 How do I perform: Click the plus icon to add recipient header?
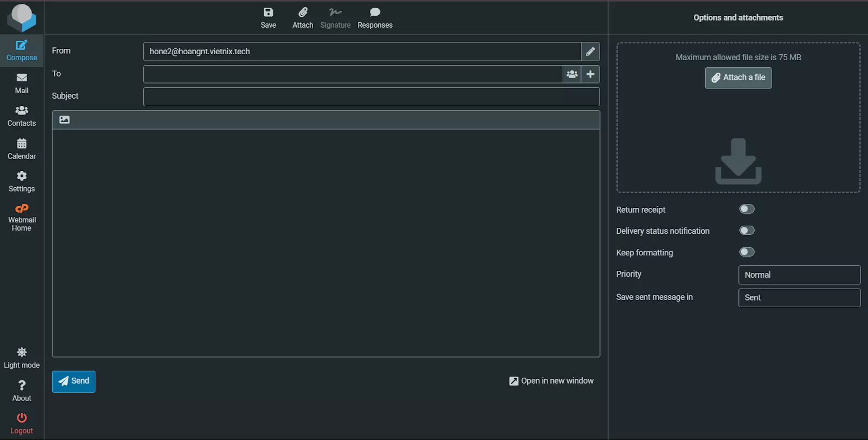pos(590,74)
